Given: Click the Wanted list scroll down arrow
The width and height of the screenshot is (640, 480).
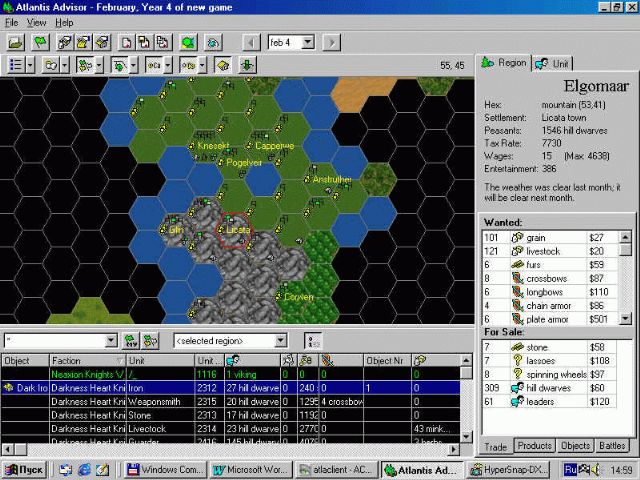Looking at the screenshot, I should [625, 318].
